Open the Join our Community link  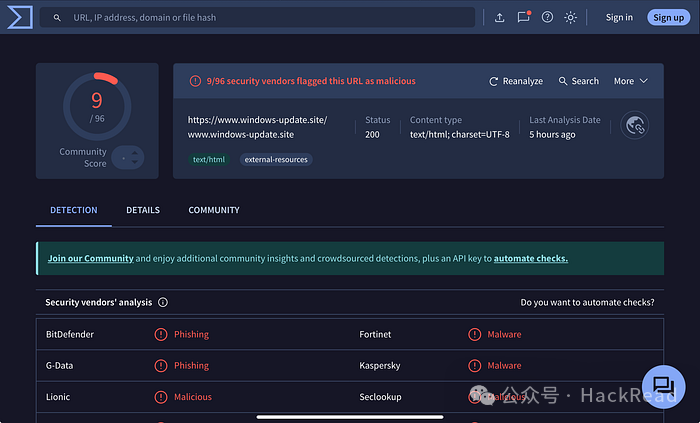click(91, 258)
